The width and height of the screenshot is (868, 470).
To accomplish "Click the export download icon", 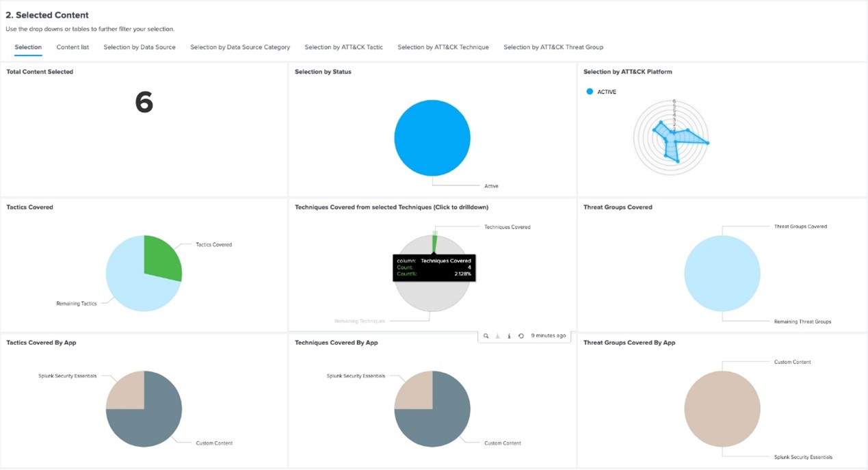I will click(x=497, y=336).
